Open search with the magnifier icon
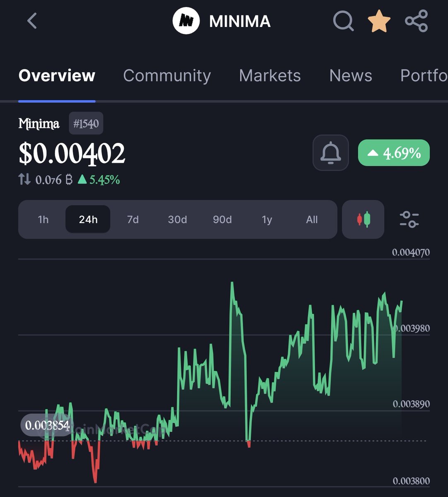The height and width of the screenshot is (497, 448). 343,21
